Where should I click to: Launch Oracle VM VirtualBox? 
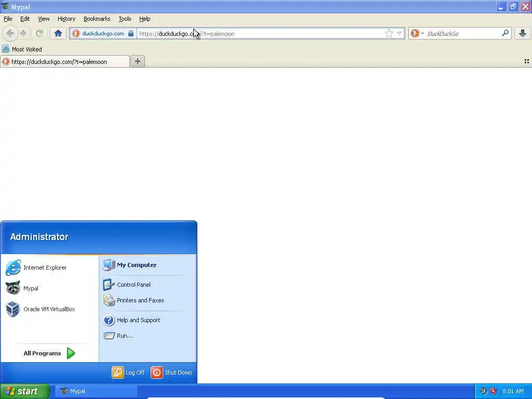click(49, 309)
